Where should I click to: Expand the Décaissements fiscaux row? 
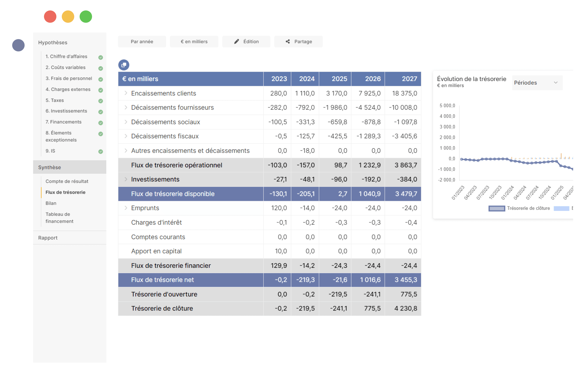[126, 136]
